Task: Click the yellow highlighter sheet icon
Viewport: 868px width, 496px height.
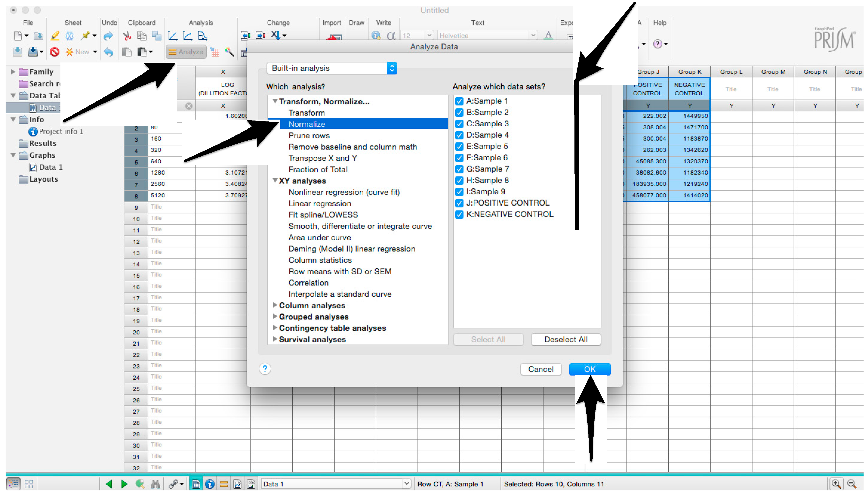Action: point(55,35)
